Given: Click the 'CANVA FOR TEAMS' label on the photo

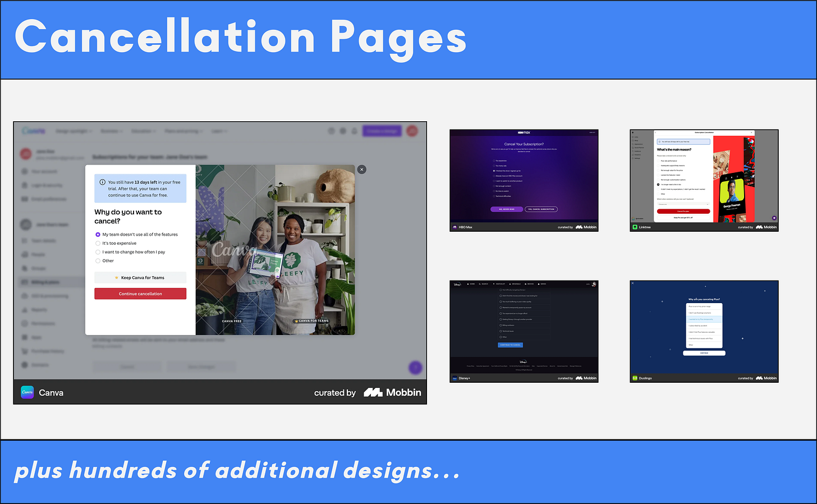Looking at the screenshot, I should point(311,321).
